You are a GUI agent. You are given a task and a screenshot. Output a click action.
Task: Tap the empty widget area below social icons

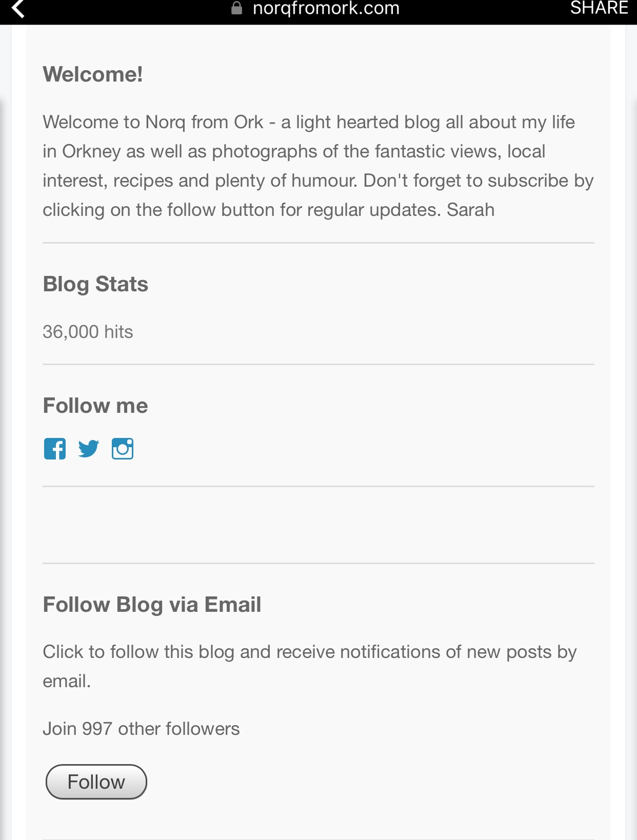[318, 525]
